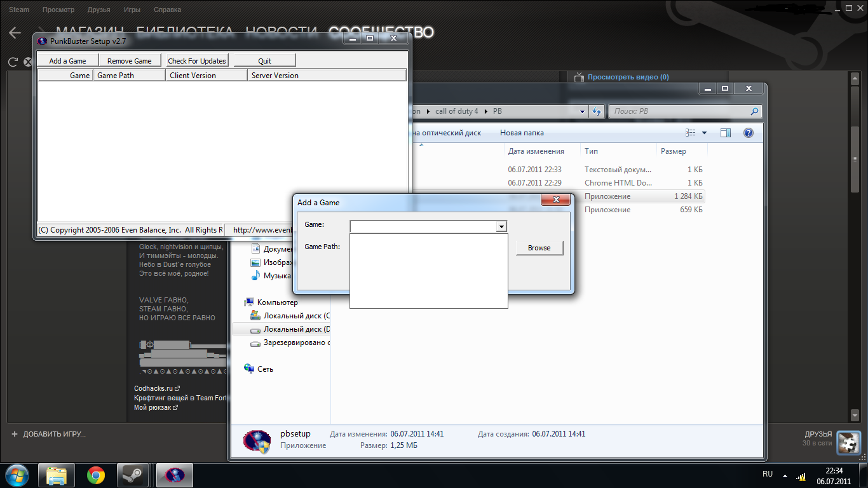This screenshot has height=488, width=868.
Task: Open the Steam menu
Action: [x=19, y=10]
